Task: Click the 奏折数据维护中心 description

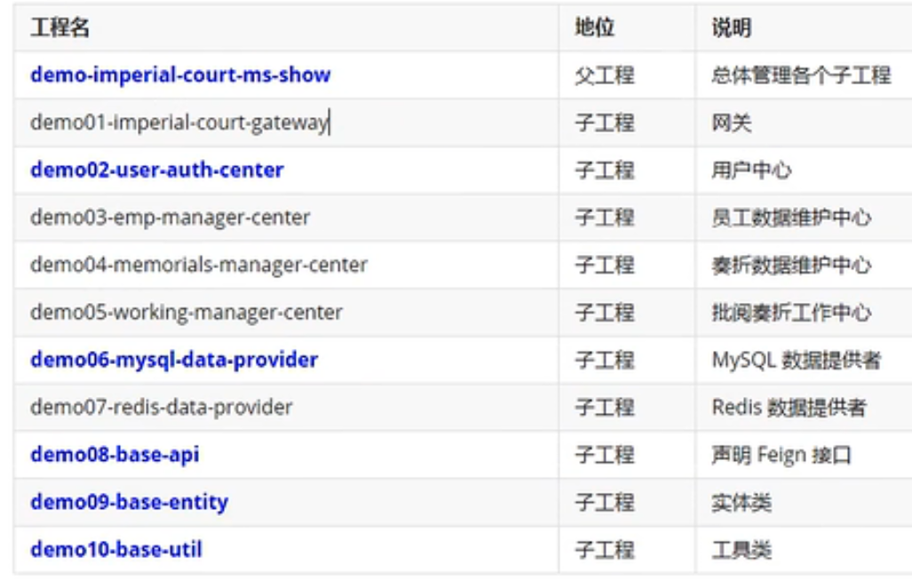Action: click(x=791, y=266)
